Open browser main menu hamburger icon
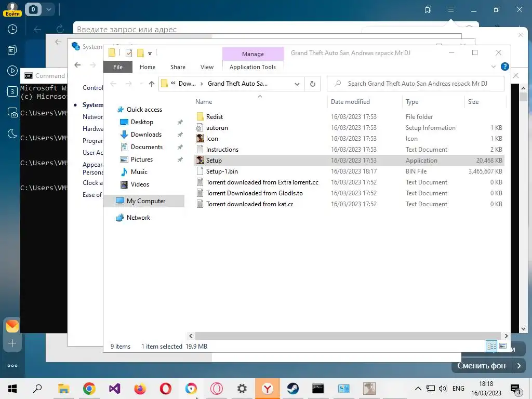This screenshot has height=399, width=532. (450, 9)
